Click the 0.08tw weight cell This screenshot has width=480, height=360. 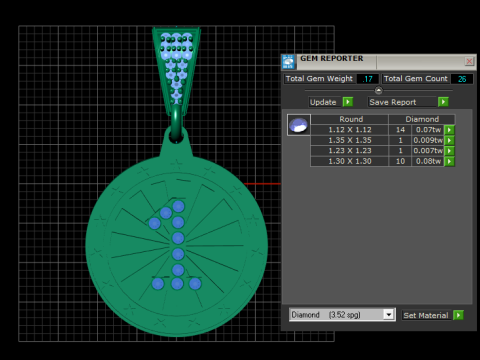(428, 161)
